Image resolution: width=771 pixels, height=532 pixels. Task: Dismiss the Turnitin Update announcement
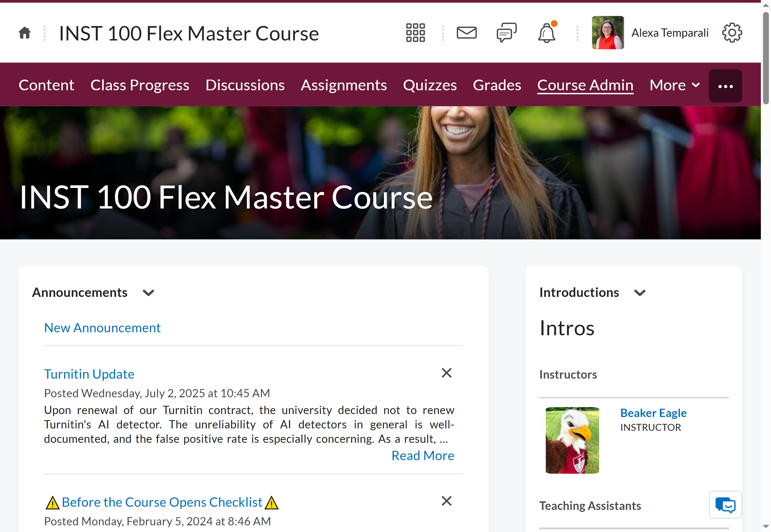click(x=446, y=373)
